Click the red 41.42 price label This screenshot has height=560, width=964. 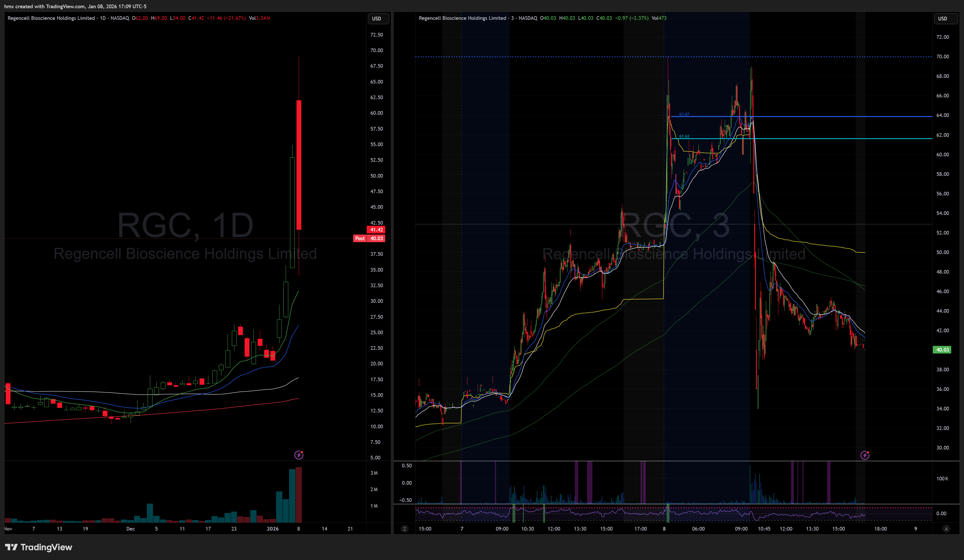(376, 230)
